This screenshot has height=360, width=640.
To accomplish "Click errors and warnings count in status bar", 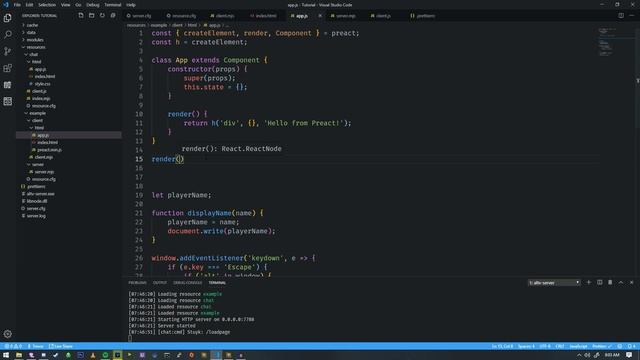I will point(13,346).
